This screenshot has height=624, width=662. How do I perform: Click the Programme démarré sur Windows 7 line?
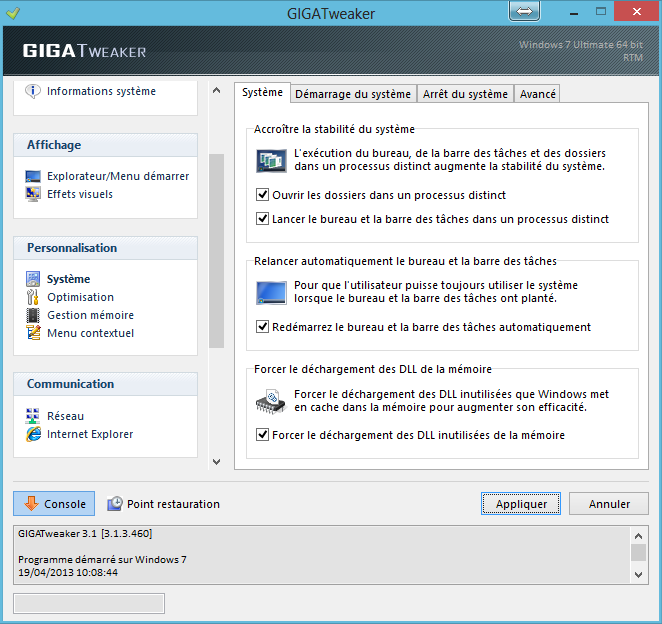(x=102, y=559)
